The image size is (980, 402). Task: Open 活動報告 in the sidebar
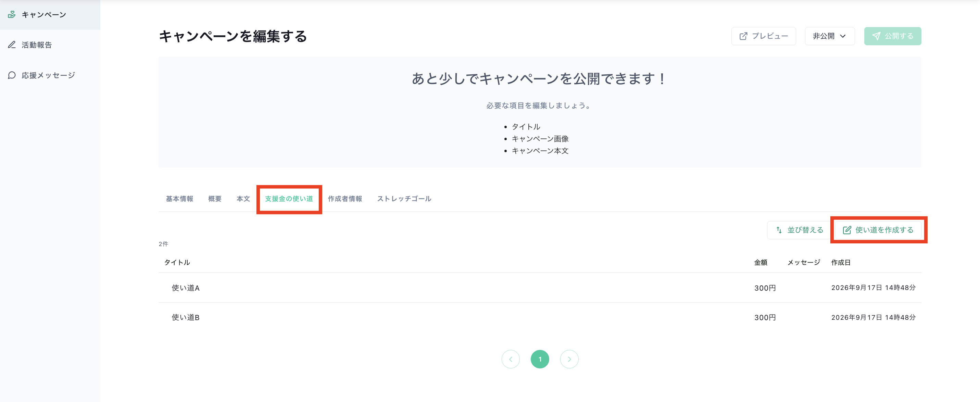50,45
